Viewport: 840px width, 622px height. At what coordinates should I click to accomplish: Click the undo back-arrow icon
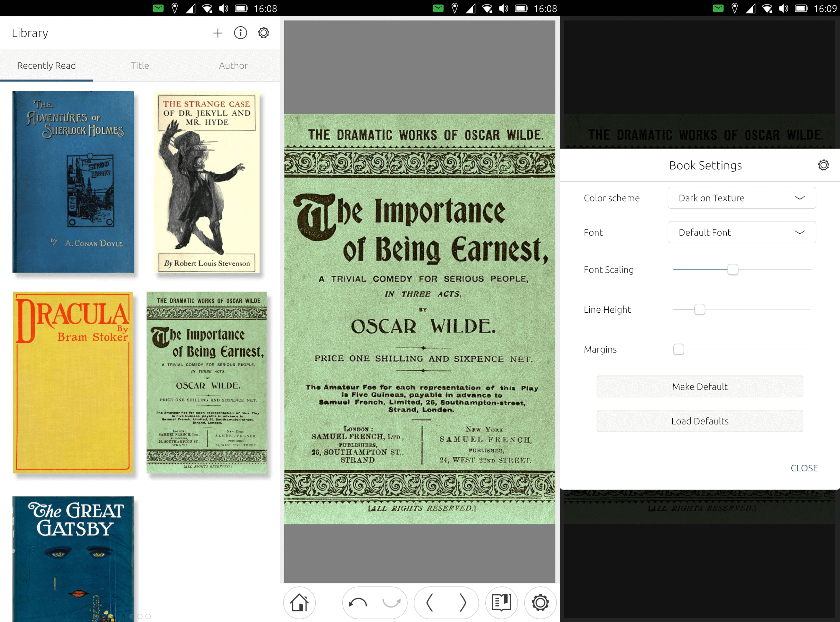(358, 602)
